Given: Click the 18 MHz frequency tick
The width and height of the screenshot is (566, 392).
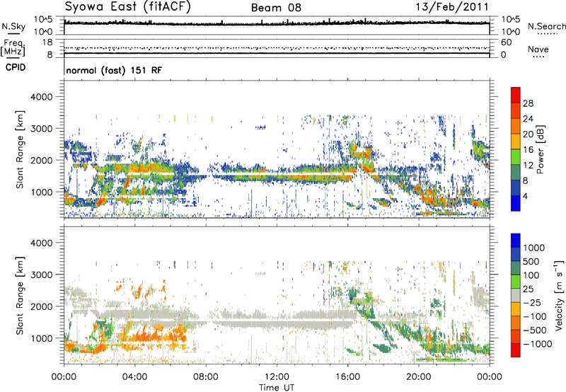Looking at the screenshot, I should [x=47, y=42].
